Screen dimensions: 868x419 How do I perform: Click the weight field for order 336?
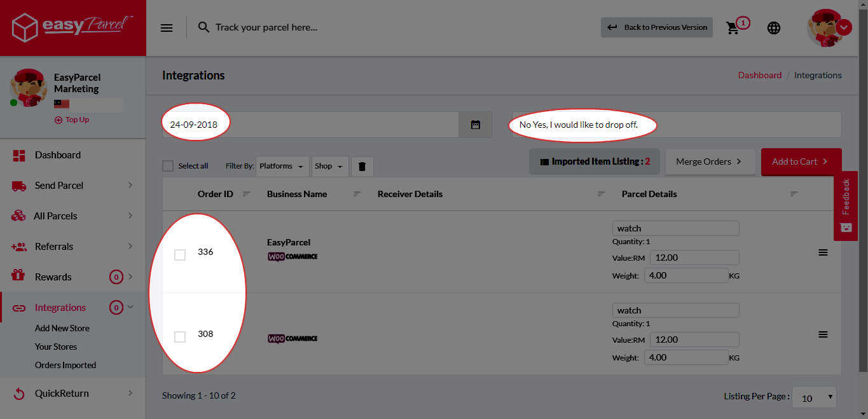(686, 275)
